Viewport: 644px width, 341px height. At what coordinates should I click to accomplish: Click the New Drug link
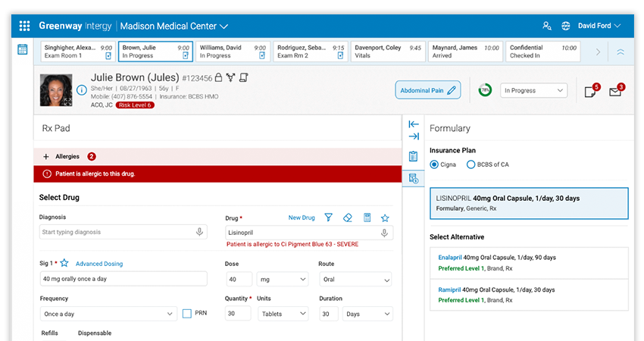(x=302, y=217)
